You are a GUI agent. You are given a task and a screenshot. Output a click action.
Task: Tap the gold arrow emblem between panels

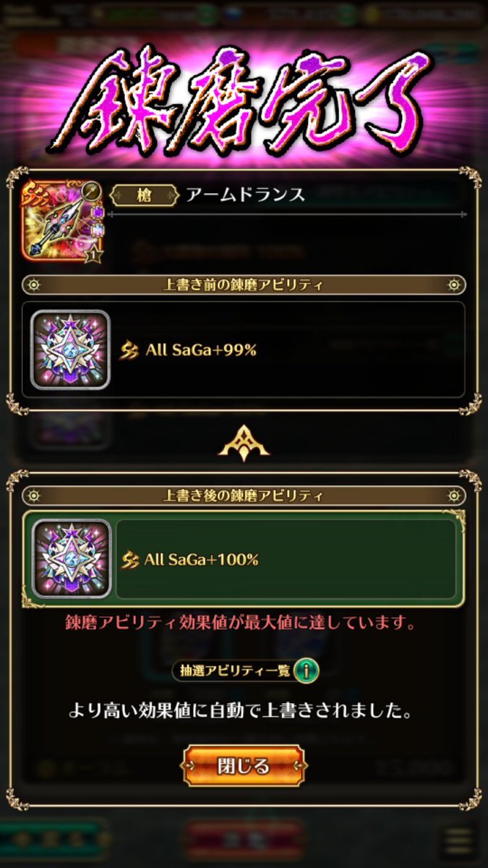coord(244,441)
